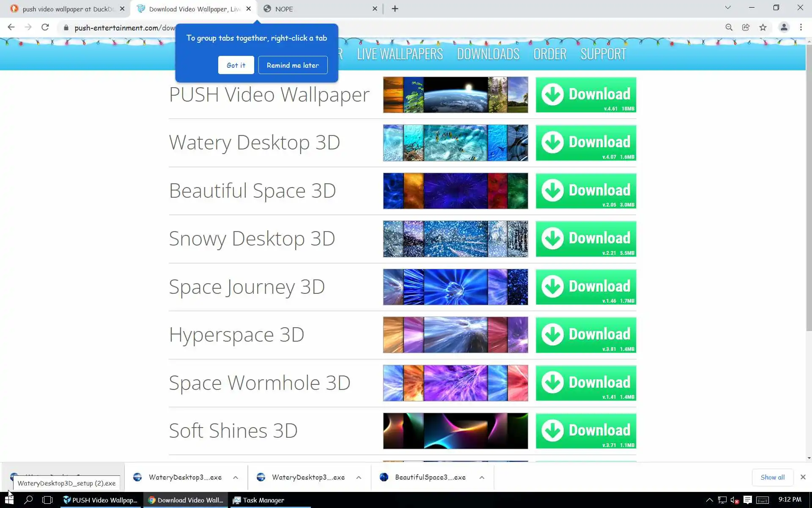Viewport: 812px width, 508px height.
Task: Click the bookmark star icon
Action: pyautogui.click(x=763, y=28)
